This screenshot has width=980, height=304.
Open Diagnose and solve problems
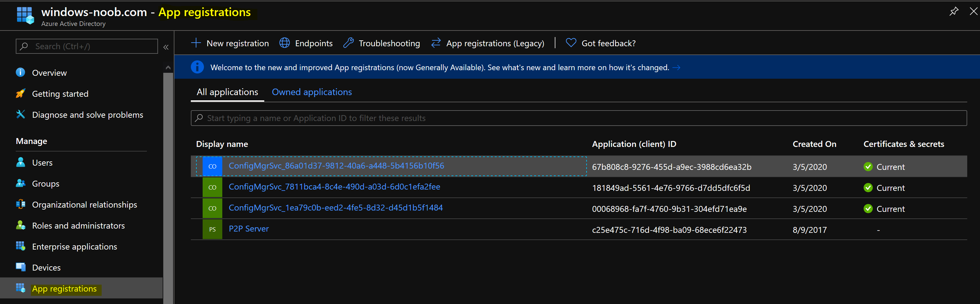(x=88, y=115)
